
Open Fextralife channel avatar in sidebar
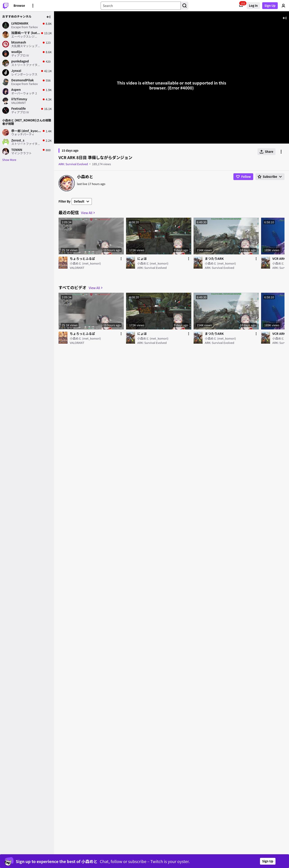point(6,110)
